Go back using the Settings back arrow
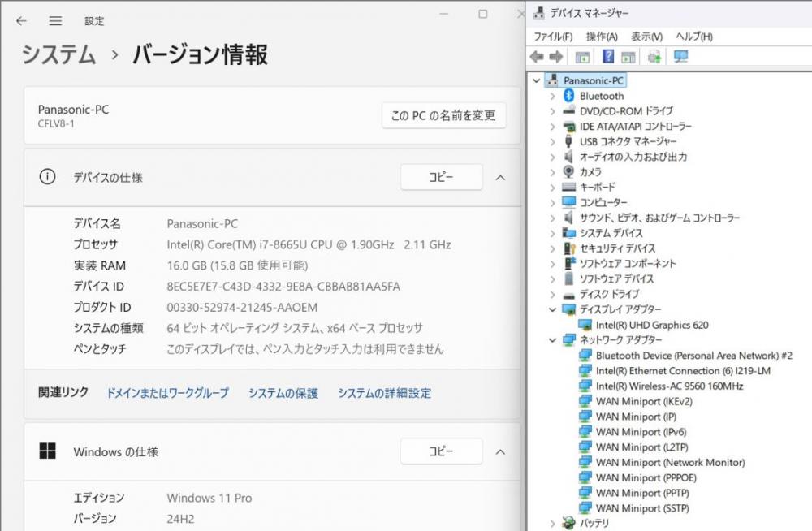This screenshot has height=531, width=812. click(x=21, y=21)
